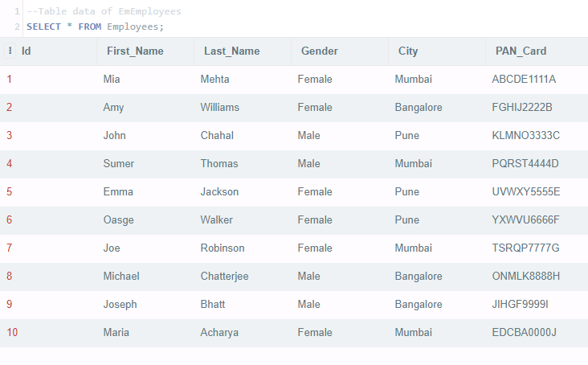Select the Oasge first name cell
The image size is (588, 365).
click(145, 220)
